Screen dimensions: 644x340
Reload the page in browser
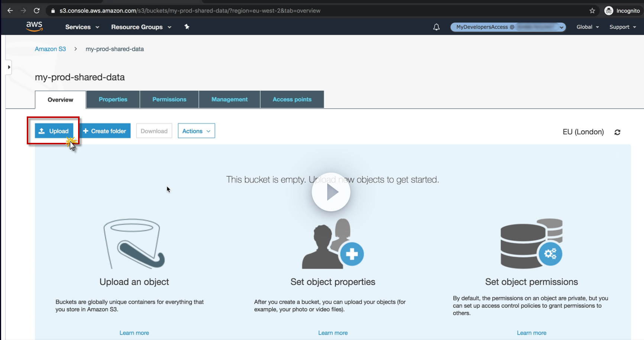[x=36, y=11]
